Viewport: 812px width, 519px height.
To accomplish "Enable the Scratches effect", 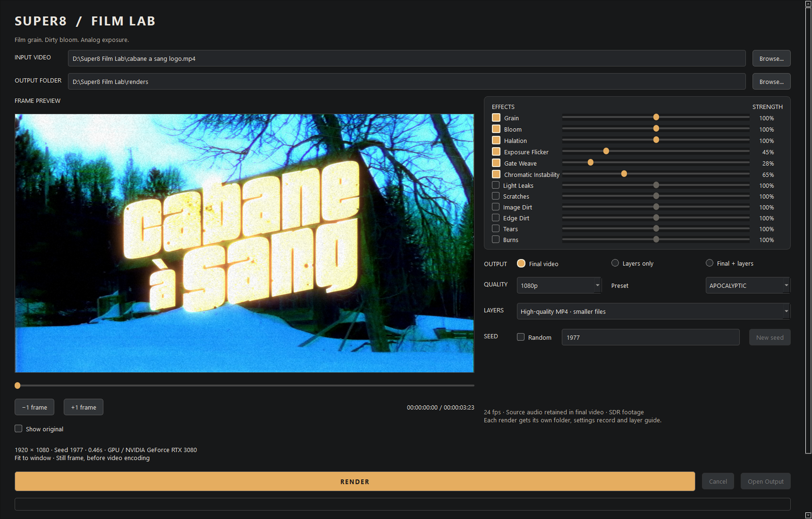I will (496, 196).
